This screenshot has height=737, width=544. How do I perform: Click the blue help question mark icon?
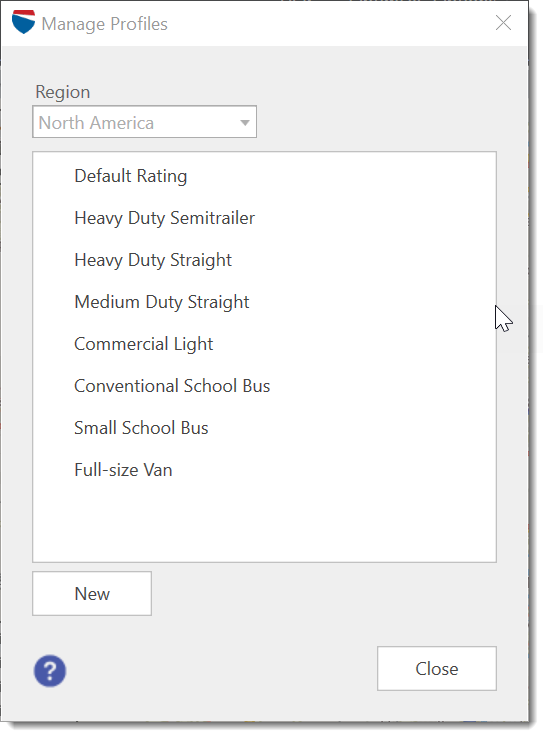click(x=50, y=671)
